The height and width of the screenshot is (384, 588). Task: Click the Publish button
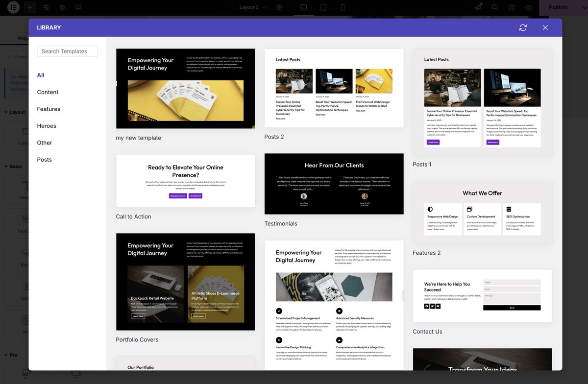(557, 7)
